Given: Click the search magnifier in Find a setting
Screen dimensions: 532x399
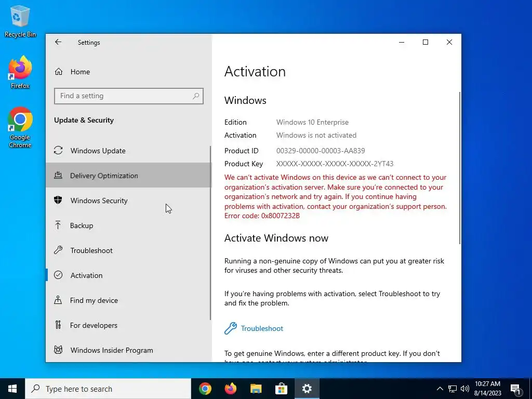Looking at the screenshot, I should pyautogui.click(x=196, y=96).
